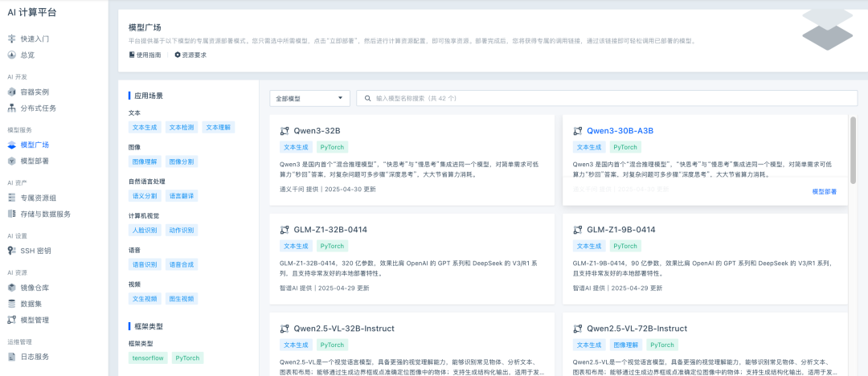Image resolution: width=868 pixels, height=376 pixels.
Task: Open the GLM-Z1-32B-0414 model title
Action: 330,230
